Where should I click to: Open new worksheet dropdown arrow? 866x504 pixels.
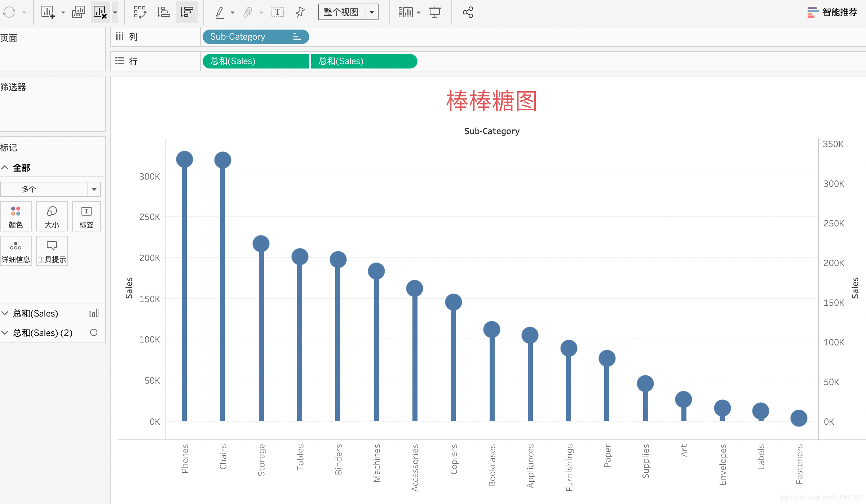tap(63, 13)
